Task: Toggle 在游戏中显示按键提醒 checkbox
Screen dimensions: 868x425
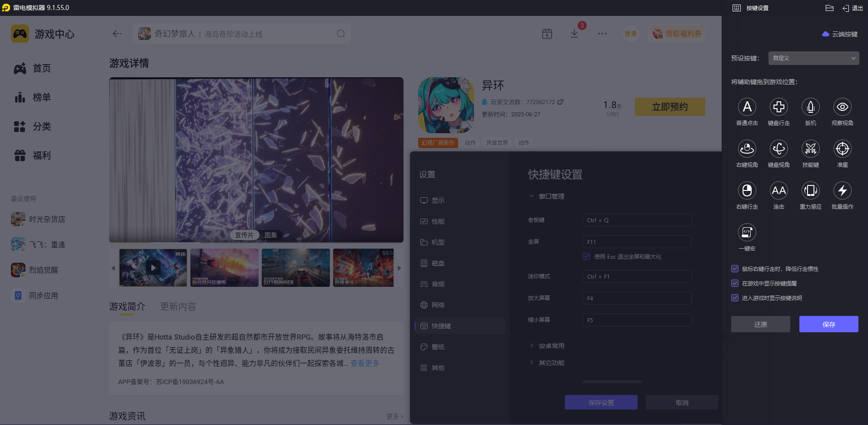Action: pyautogui.click(x=735, y=283)
